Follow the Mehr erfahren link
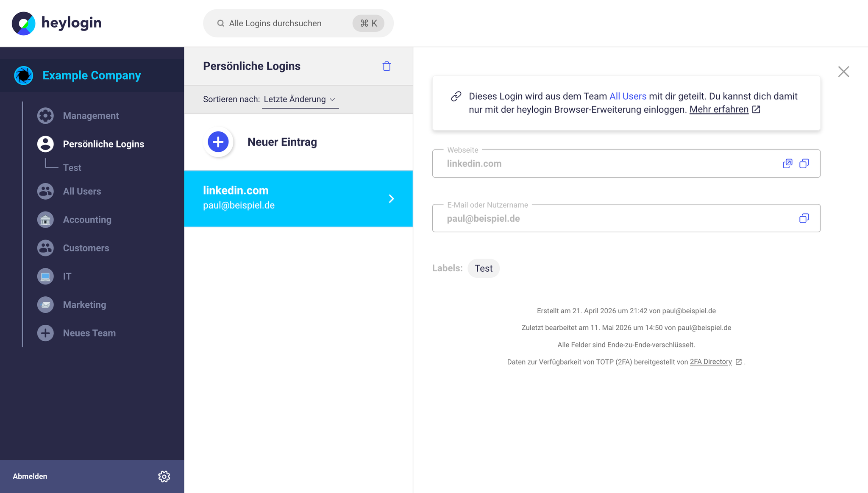 pyautogui.click(x=719, y=109)
